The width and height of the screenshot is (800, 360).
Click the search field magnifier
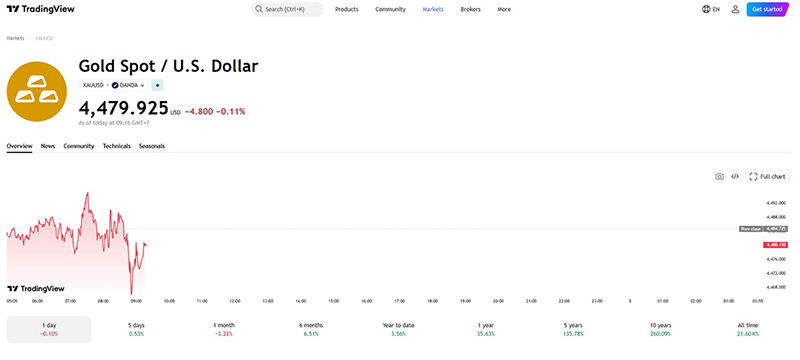click(259, 9)
